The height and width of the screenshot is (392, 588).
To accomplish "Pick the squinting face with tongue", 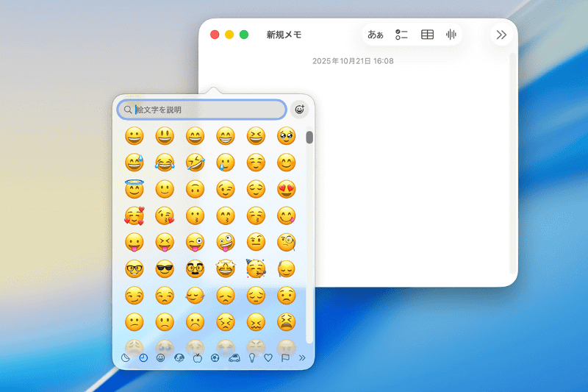I will pyautogui.click(x=165, y=242).
